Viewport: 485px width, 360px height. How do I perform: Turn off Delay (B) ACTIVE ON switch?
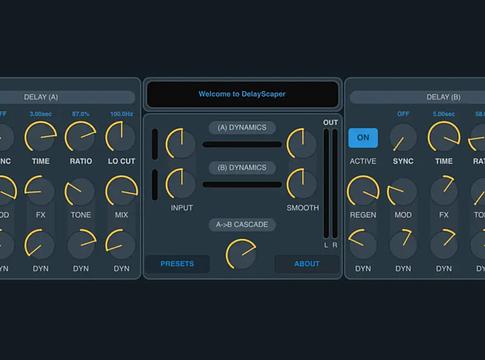coord(363,138)
